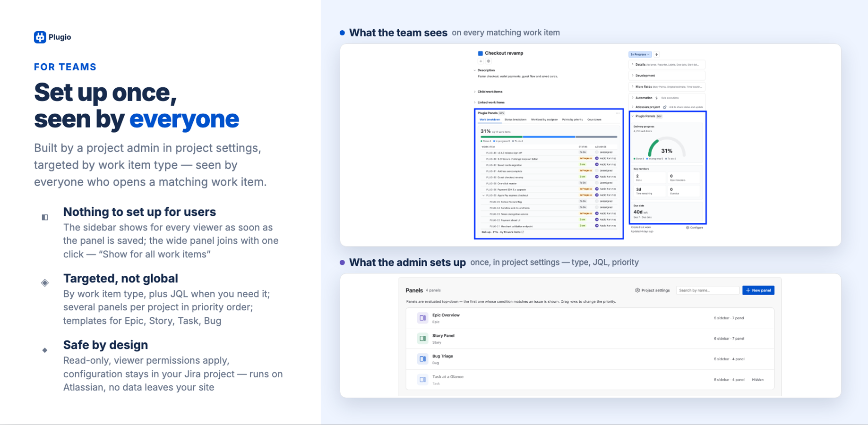
Task: Switch to the Countdown tab
Action: coord(594,119)
